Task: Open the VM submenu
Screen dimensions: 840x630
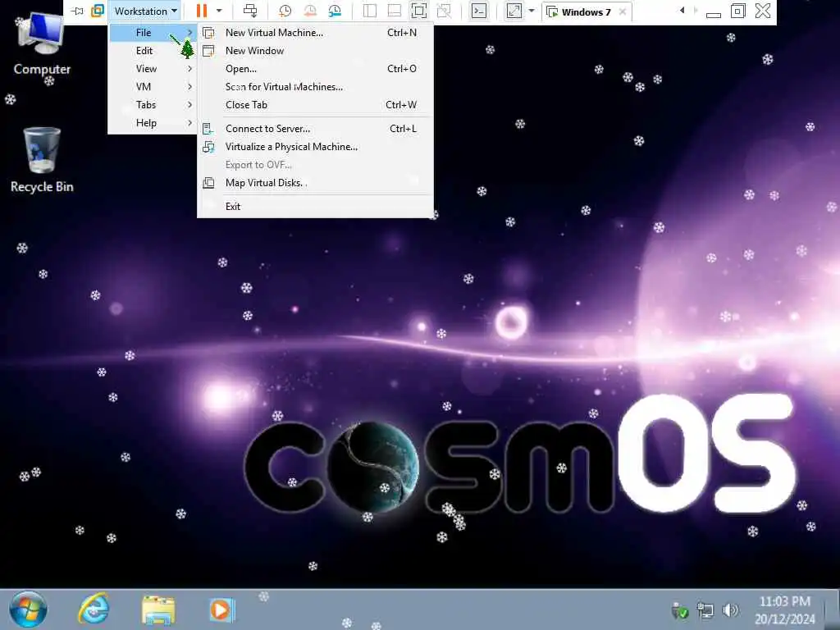Action: (153, 87)
